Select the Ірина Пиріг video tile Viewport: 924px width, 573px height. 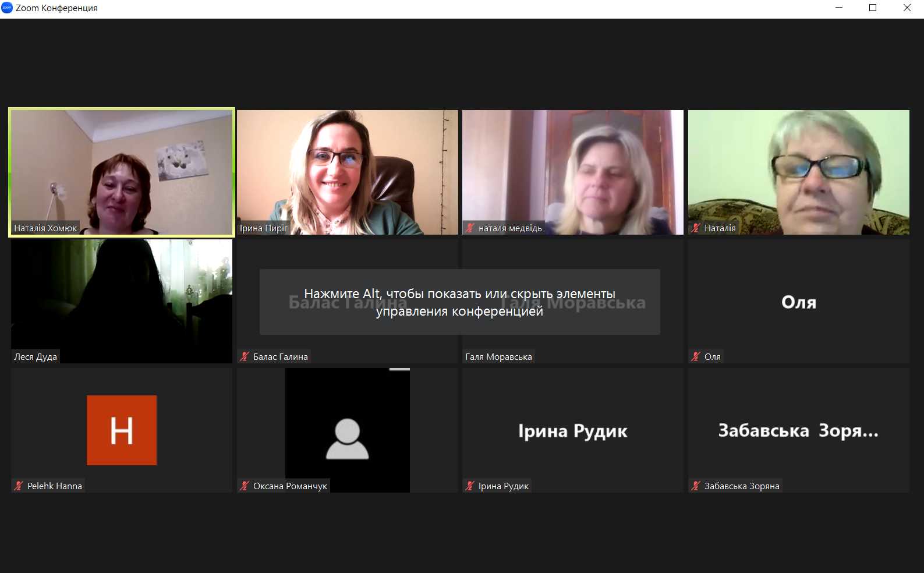coord(347,172)
